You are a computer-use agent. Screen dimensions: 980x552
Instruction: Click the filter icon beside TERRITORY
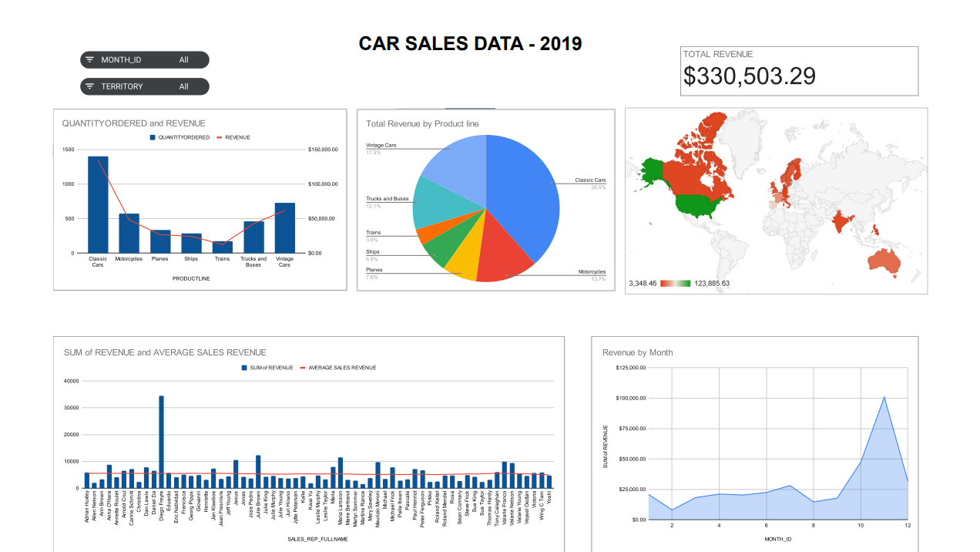tap(90, 86)
